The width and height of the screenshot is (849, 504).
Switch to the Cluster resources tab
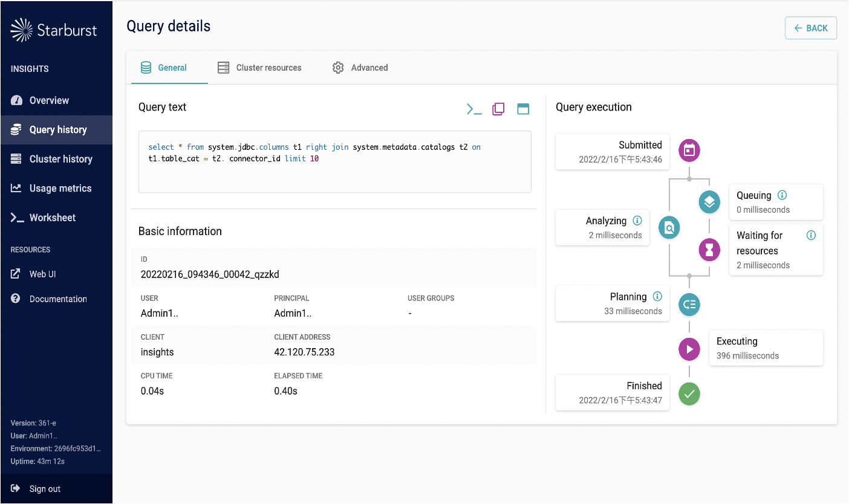point(259,68)
